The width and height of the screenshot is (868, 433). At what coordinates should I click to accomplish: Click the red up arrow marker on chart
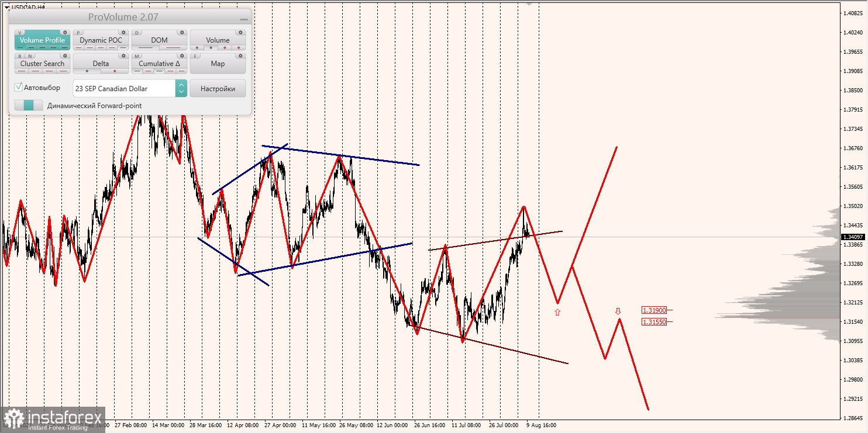[557, 312]
